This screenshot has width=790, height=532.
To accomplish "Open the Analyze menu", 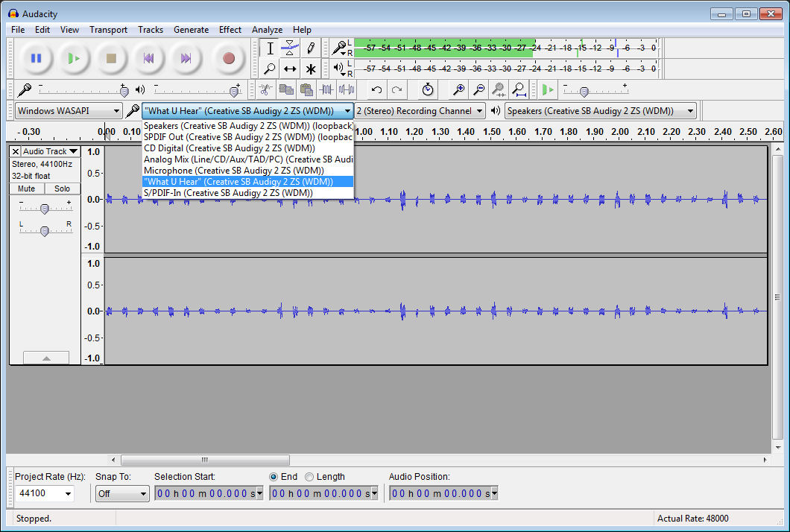I will [267, 30].
